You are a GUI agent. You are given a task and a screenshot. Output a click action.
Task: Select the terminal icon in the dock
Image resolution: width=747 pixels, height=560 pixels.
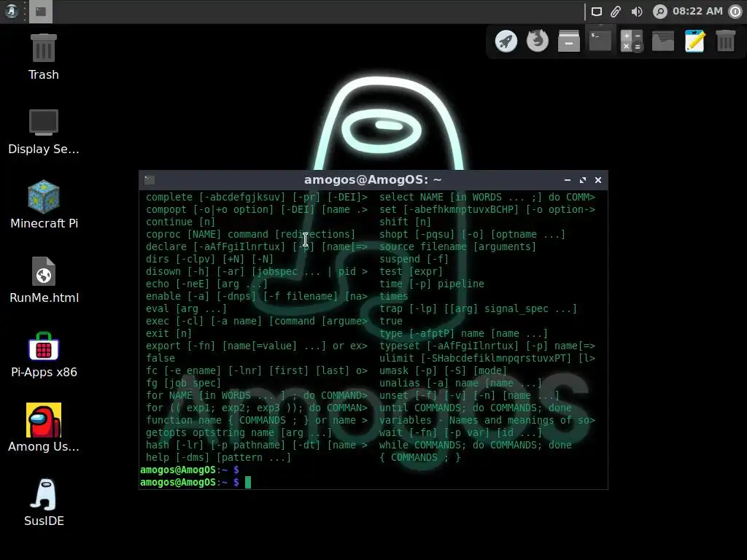[600, 42]
